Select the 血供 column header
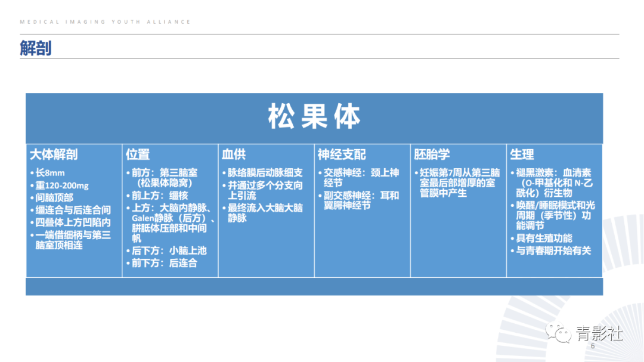 [234, 154]
